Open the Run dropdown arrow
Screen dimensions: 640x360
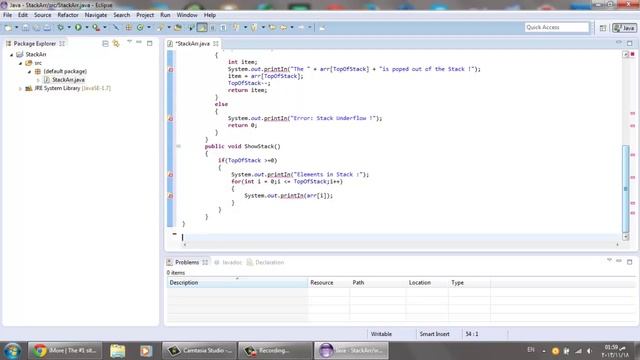coord(87,27)
